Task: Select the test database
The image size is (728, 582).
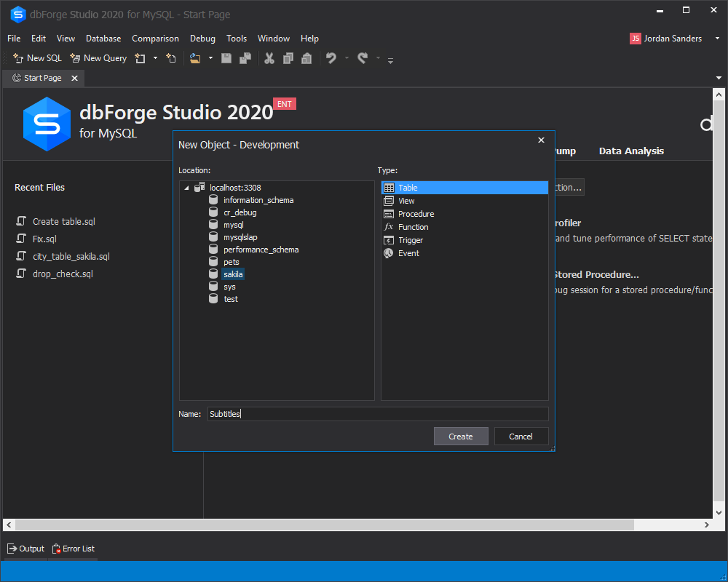Action: pos(231,299)
